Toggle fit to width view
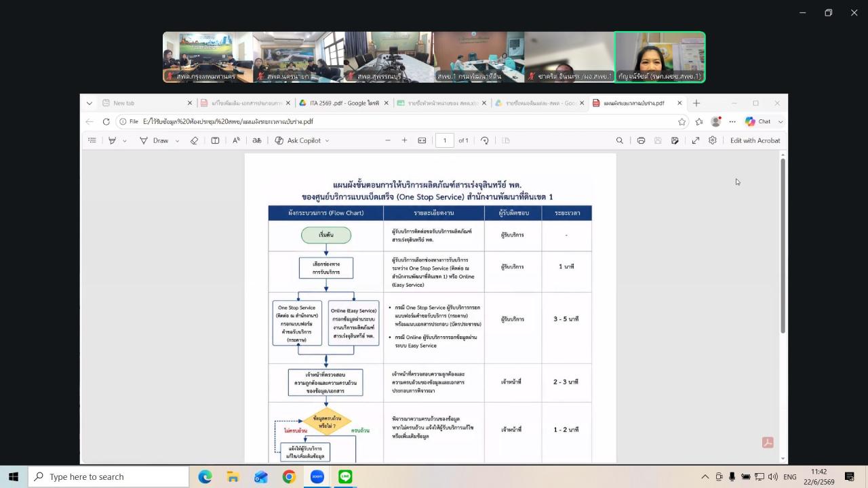 click(422, 140)
